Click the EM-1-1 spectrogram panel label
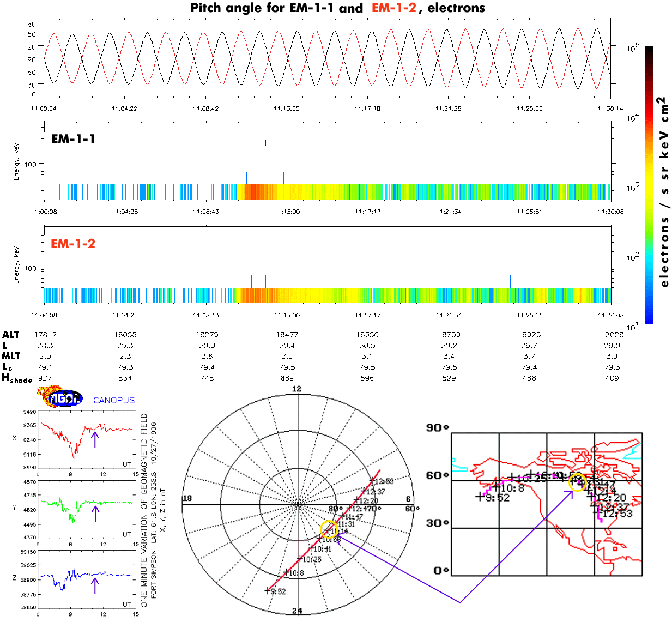Screen dimensions: 672x622 pyautogui.click(x=73, y=140)
